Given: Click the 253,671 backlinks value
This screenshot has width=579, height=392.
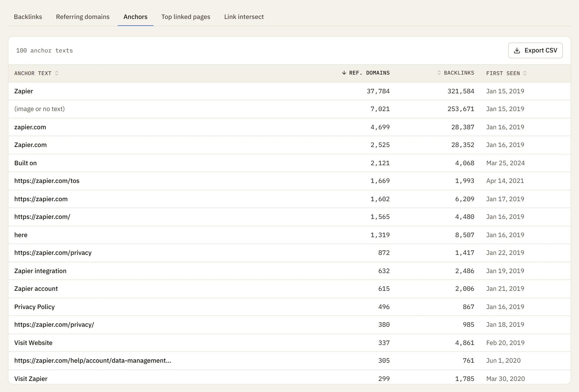Looking at the screenshot, I should coord(461,109).
